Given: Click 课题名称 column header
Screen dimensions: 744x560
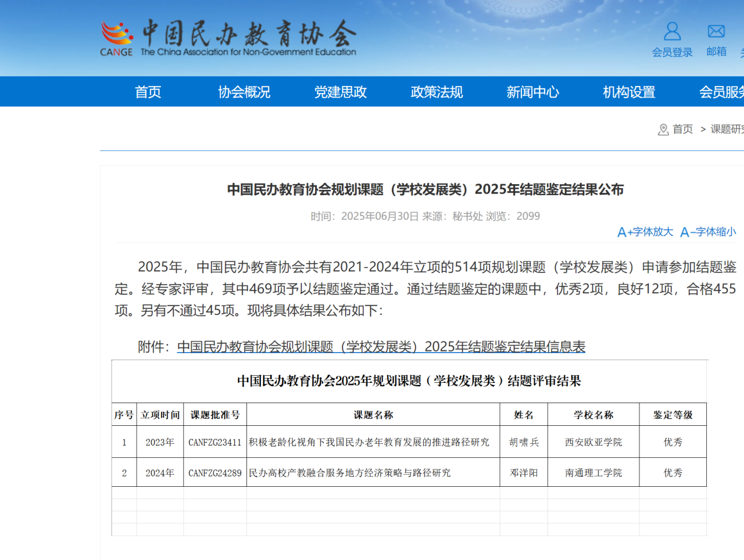Looking at the screenshot, I should 373,415.
